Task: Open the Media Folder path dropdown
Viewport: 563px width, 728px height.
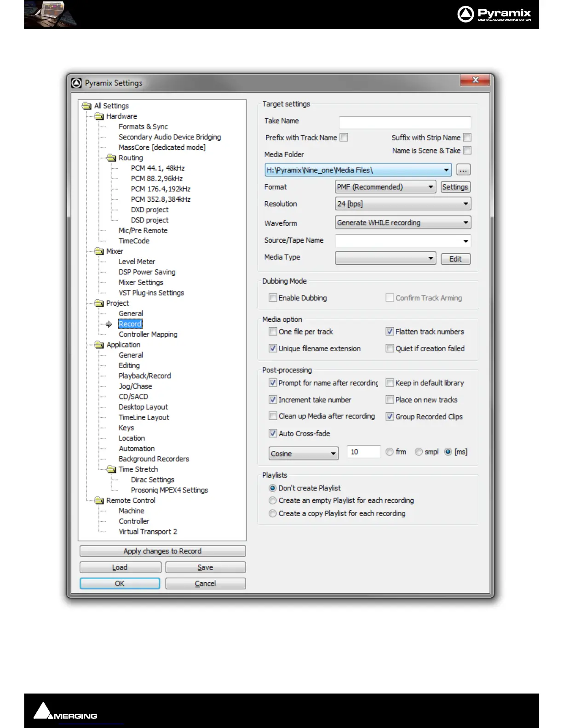Action: [358, 170]
